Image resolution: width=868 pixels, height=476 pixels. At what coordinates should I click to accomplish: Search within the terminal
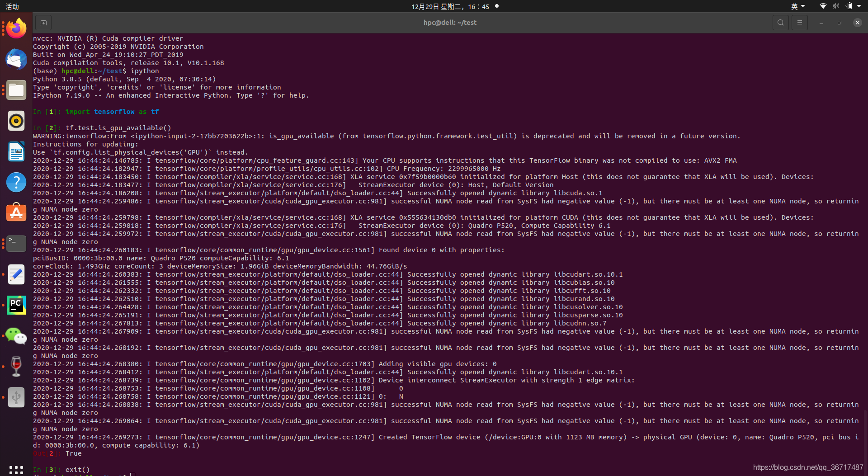click(781, 23)
